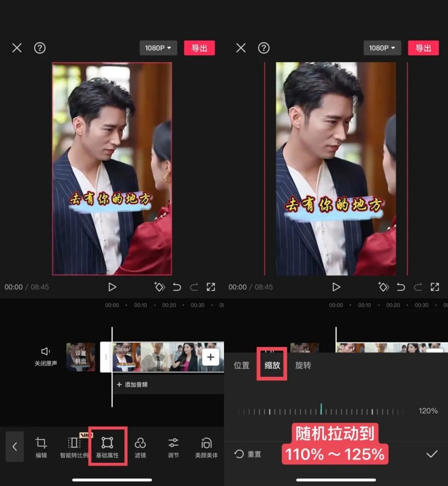The width and height of the screenshot is (448, 486).
Task: Select the 08:45 video clip on the timeline
Action: [167, 357]
